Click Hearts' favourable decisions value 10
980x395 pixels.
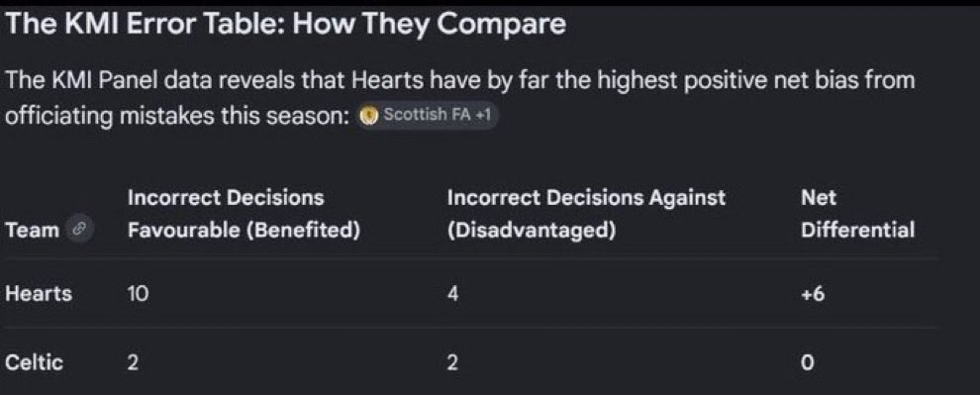139,294
